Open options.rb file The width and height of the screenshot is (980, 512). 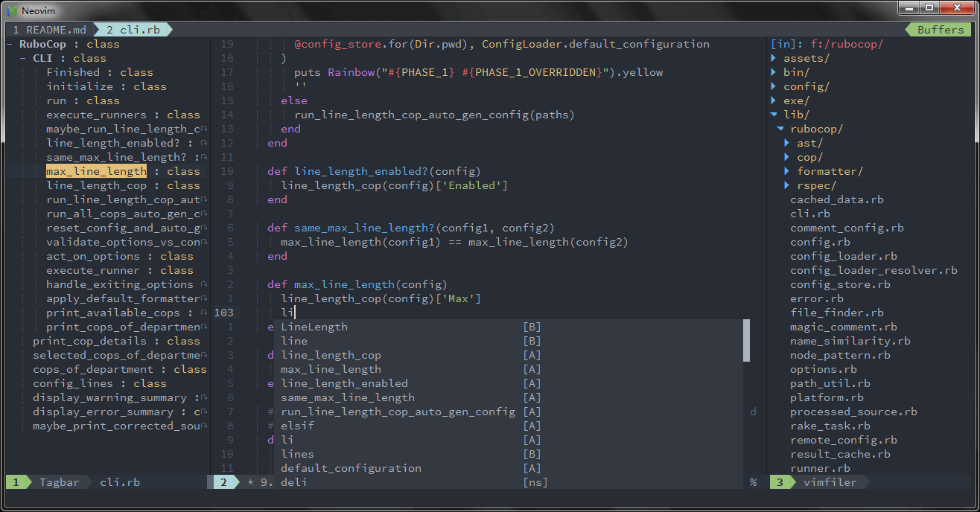pos(824,369)
